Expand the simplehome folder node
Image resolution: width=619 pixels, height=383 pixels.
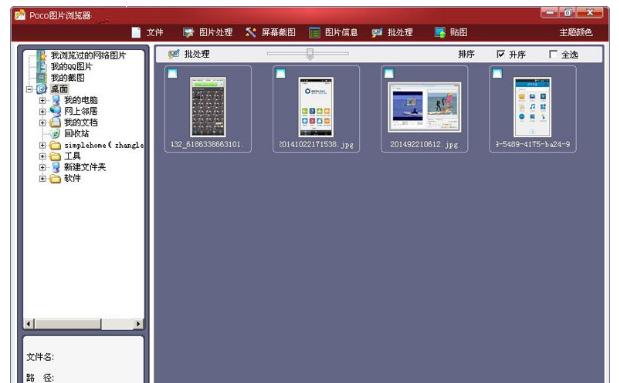point(42,145)
